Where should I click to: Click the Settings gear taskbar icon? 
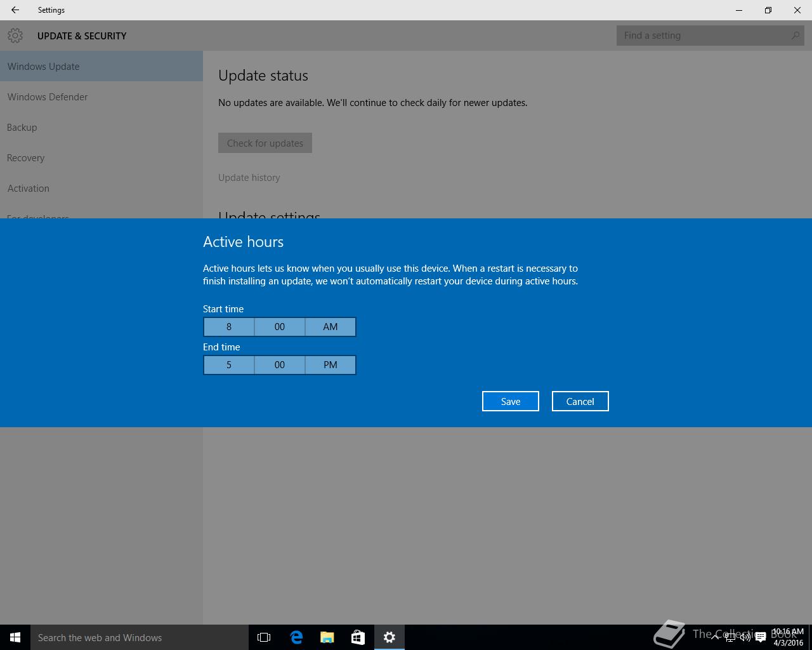[390, 637]
